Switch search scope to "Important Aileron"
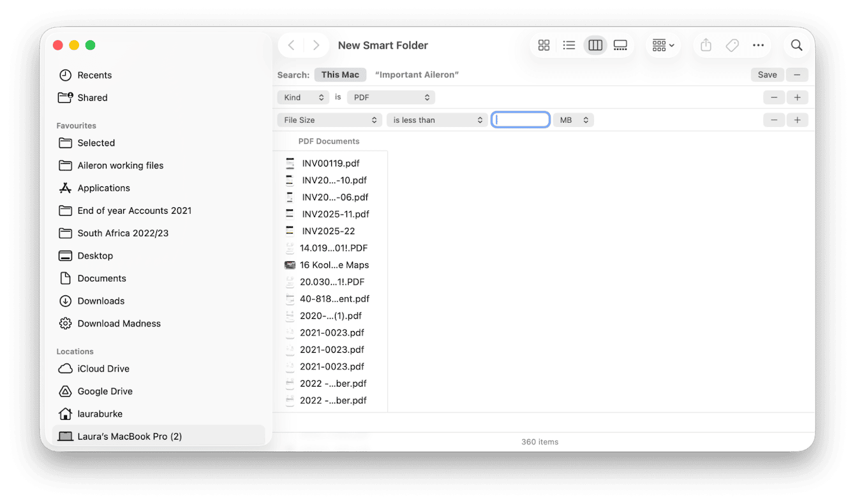Viewport: 855px width, 504px height. (417, 75)
